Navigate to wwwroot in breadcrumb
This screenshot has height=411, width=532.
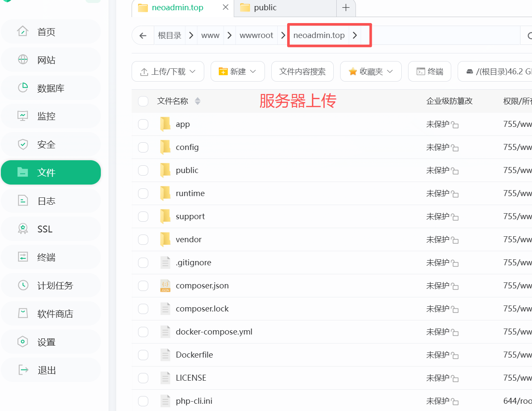coord(256,35)
